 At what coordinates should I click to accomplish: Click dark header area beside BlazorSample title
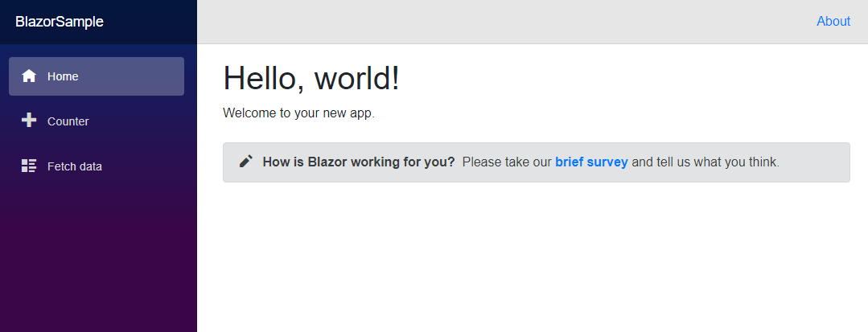pyautogui.click(x=150, y=22)
